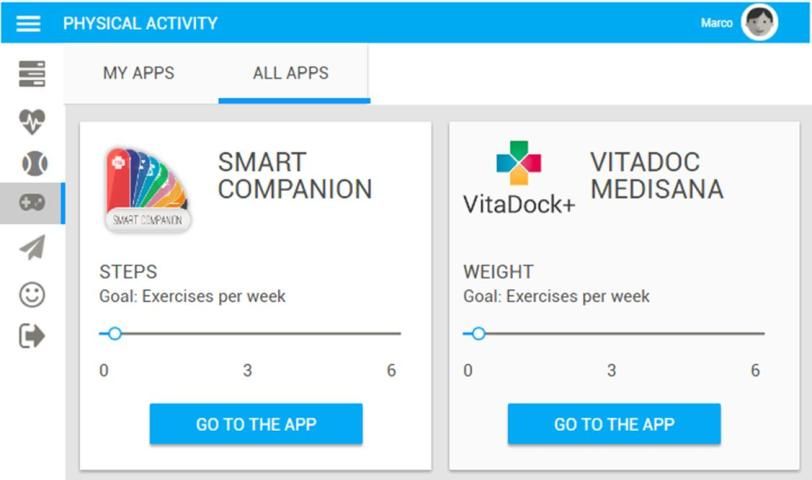This screenshot has height=480, width=812.
Task: Select the tennis ball sidebar icon
Action: pos(33,163)
